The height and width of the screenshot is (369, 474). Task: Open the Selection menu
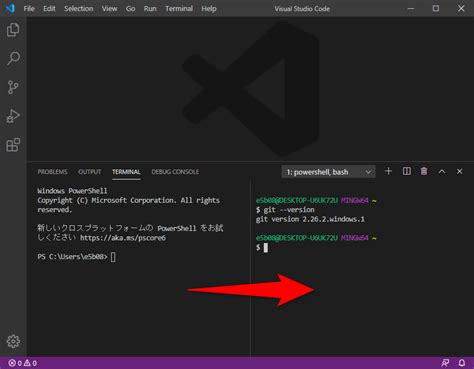point(79,8)
